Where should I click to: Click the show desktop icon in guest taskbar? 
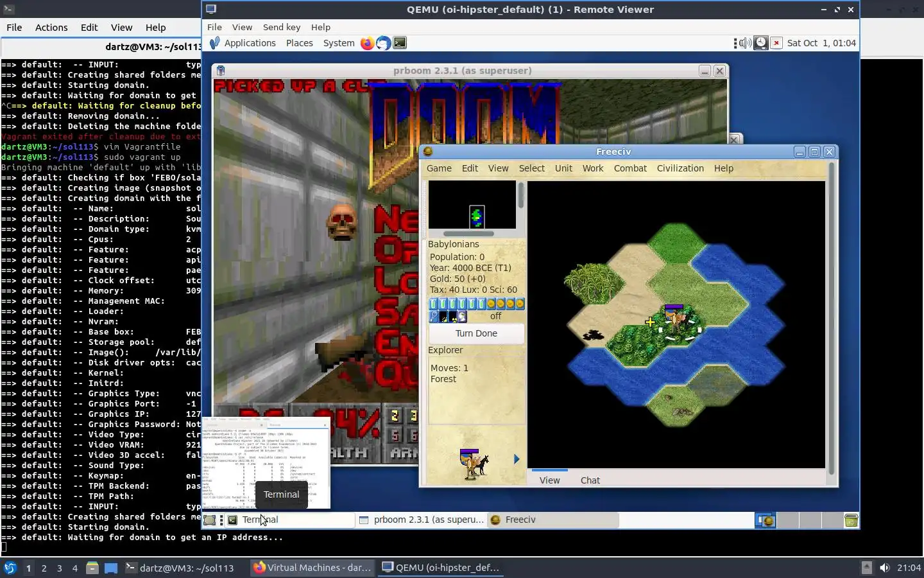210,520
